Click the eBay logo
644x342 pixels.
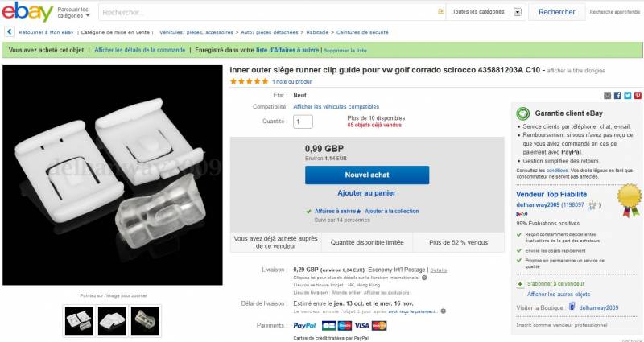pyautogui.click(x=27, y=12)
